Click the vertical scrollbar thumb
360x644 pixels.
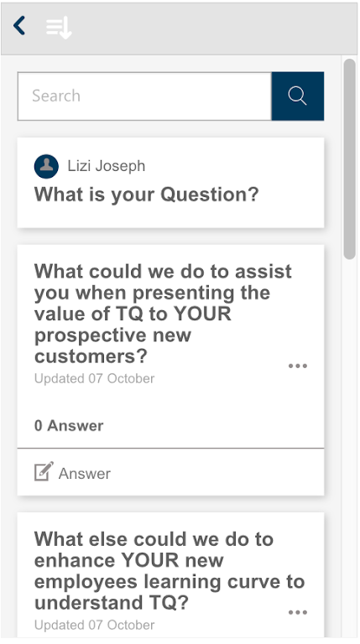click(x=349, y=159)
